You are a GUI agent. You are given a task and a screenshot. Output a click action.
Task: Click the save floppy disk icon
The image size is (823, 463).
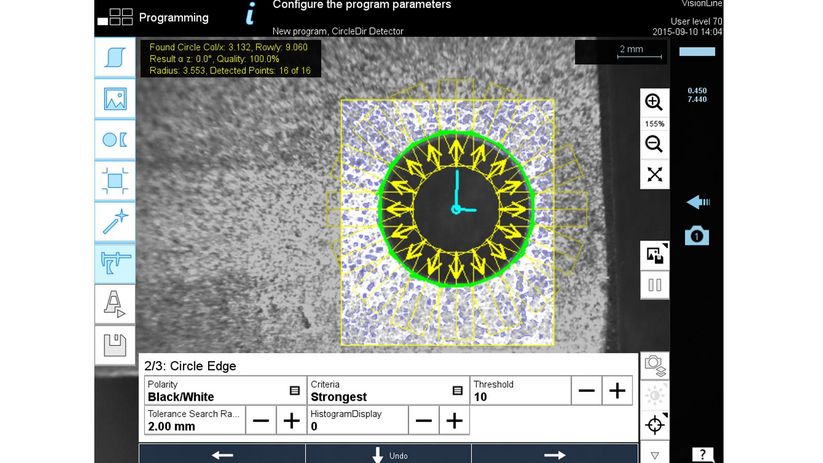click(114, 346)
